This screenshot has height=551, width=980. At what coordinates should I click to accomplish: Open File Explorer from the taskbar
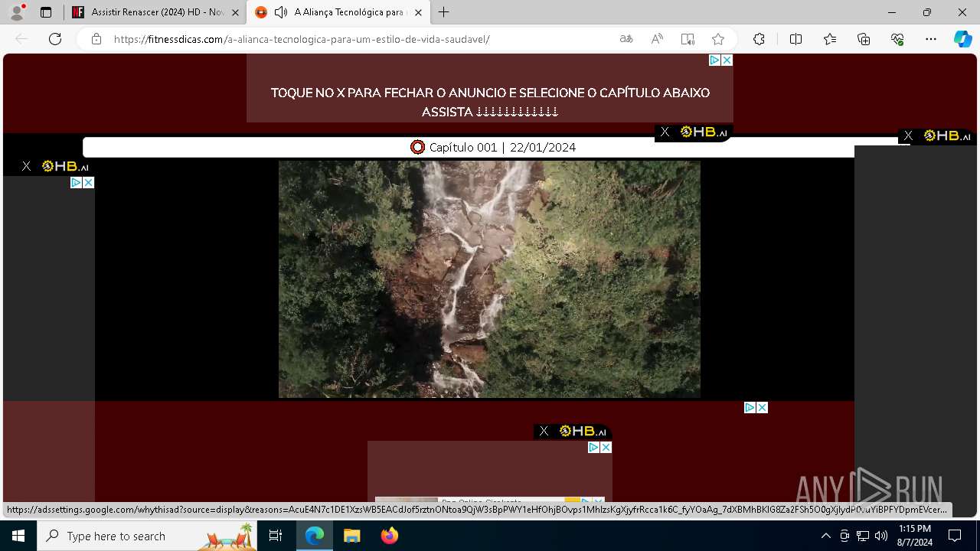tap(351, 536)
